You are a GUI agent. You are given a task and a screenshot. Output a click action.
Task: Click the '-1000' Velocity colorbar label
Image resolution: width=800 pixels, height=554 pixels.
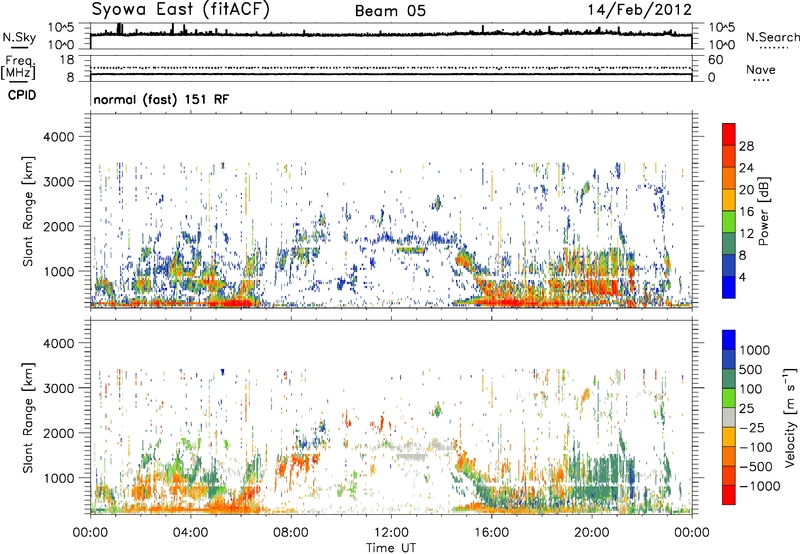[759, 486]
